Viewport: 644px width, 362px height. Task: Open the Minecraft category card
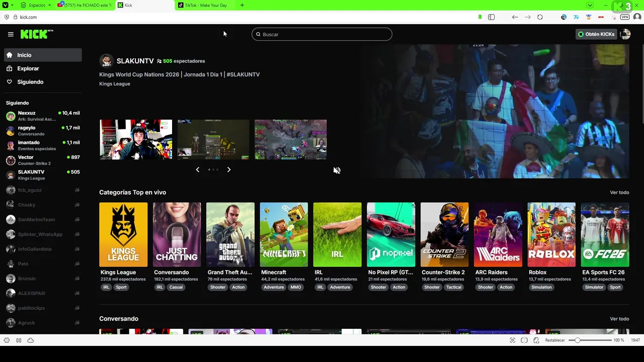pyautogui.click(x=284, y=235)
